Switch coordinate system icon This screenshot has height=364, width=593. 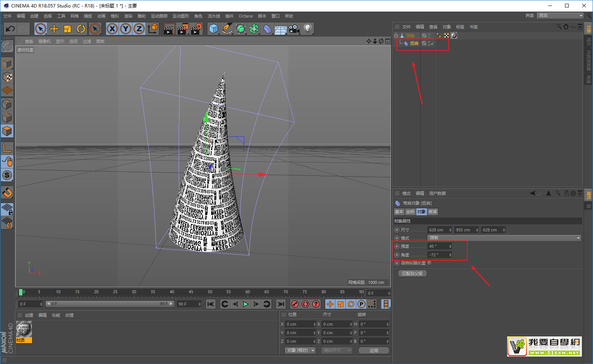point(153,29)
